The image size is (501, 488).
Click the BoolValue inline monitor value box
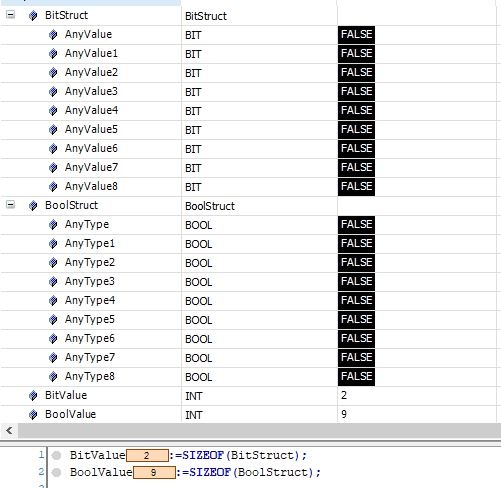click(x=154, y=472)
